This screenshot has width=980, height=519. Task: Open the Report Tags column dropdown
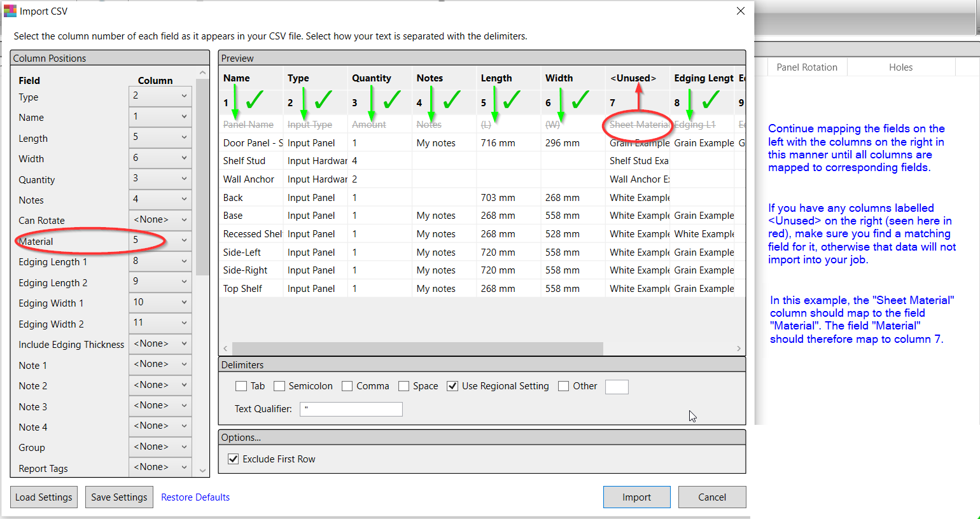coord(160,467)
